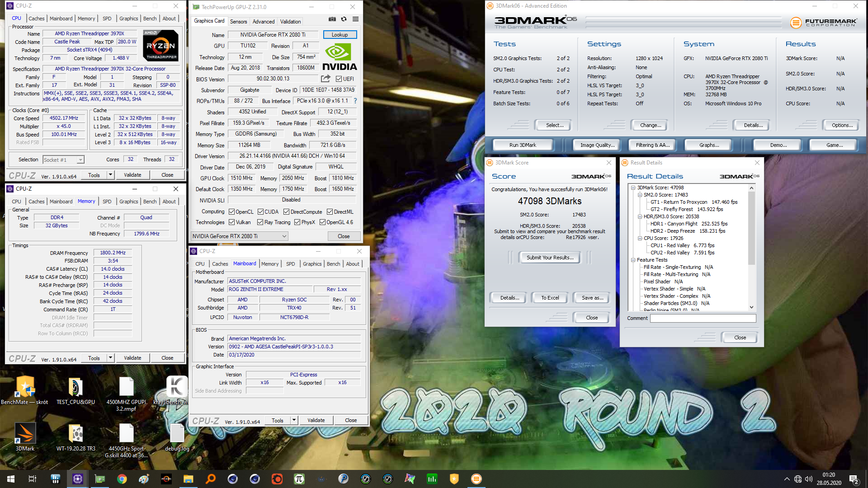868x488 pixels.
Task: Open Tools dropdown arrow in top CPU-Z window
Action: pyautogui.click(x=110, y=175)
